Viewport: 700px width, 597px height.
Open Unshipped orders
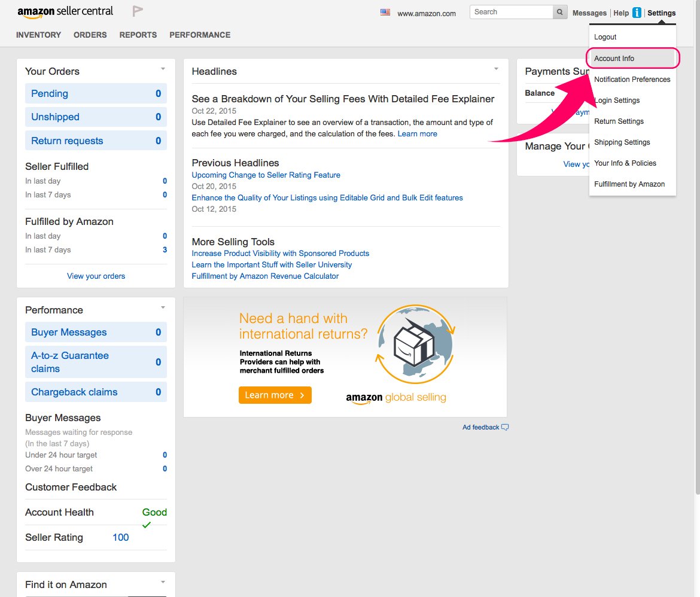click(x=96, y=117)
